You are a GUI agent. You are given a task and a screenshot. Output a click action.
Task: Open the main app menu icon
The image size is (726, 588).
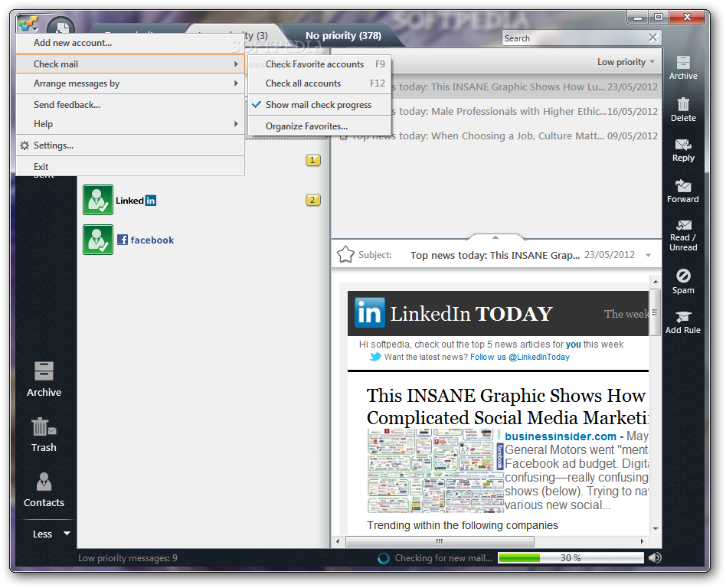(x=28, y=24)
